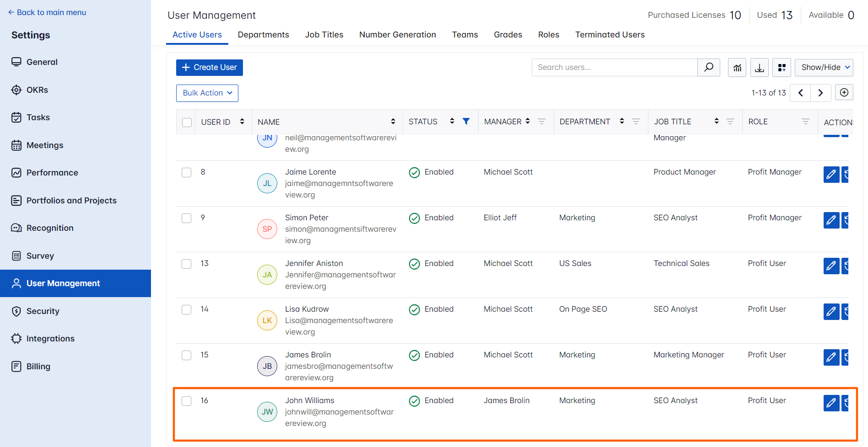
Task: Open Security in settings sidebar
Action: 43,311
